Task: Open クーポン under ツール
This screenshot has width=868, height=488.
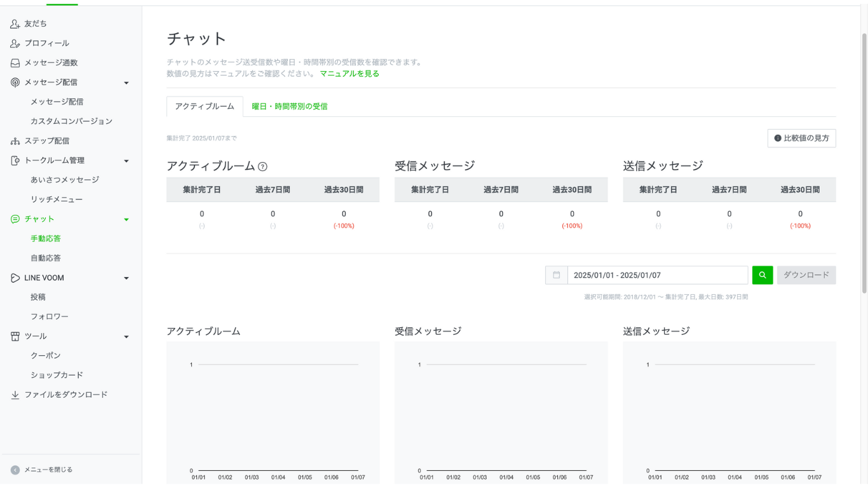Action: click(46, 356)
